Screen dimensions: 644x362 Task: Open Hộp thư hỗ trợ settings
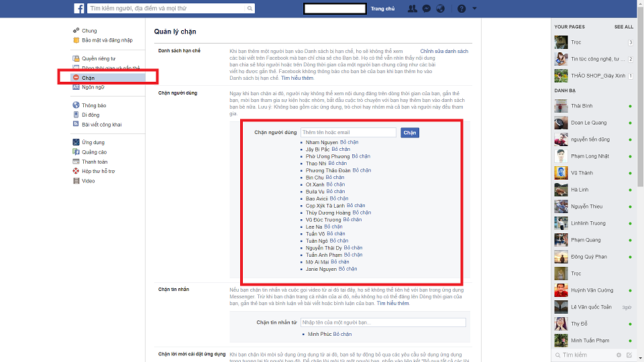click(98, 171)
